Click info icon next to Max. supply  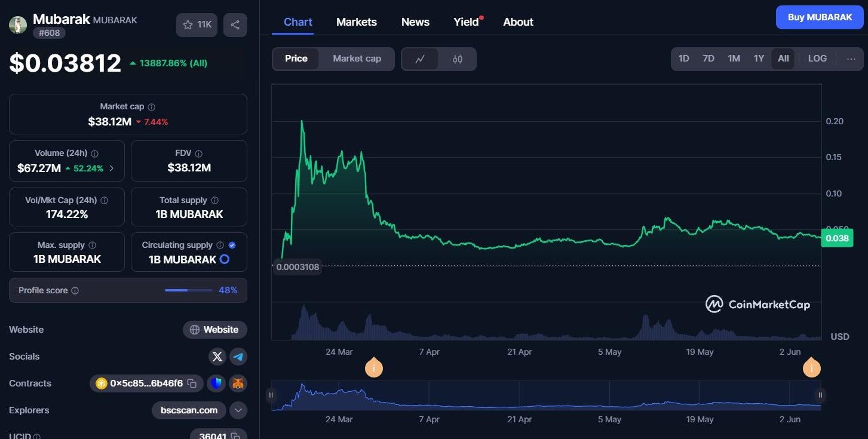pyautogui.click(x=92, y=245)
